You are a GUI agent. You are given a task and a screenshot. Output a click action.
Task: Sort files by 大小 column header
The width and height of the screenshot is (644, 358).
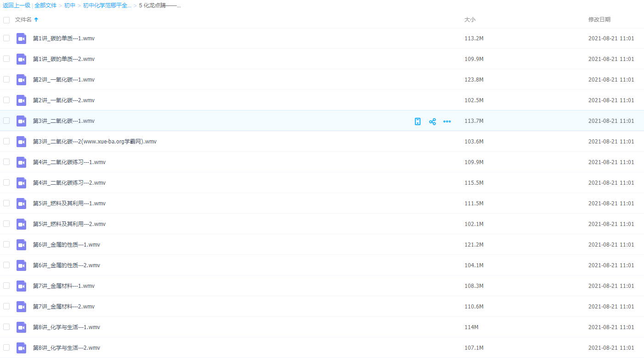pyautogui.click(x=470, y=20)
